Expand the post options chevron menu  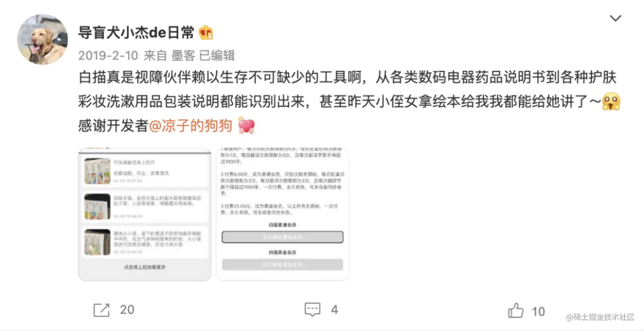point(615,18)
